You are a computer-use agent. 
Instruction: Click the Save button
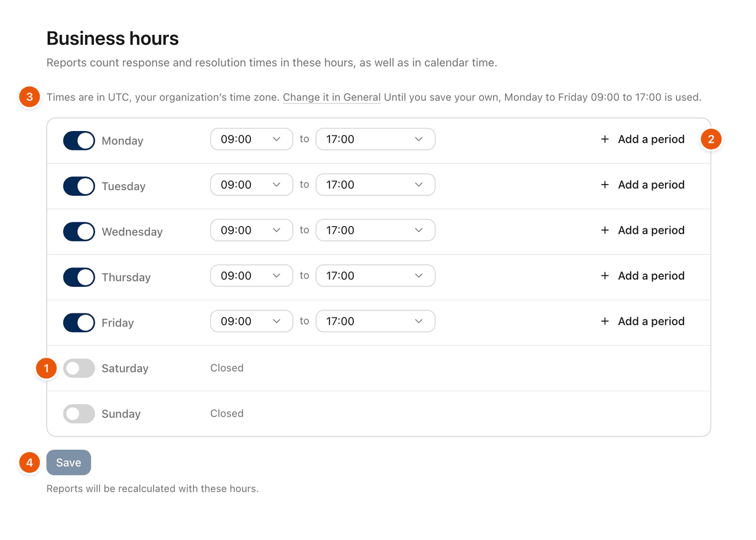pos(69,463)
